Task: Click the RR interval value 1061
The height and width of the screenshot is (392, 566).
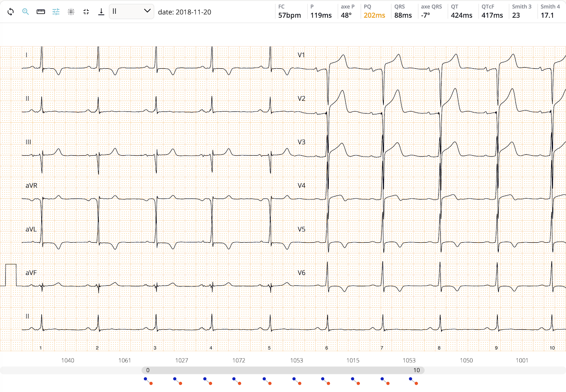Action: point(125,360)
